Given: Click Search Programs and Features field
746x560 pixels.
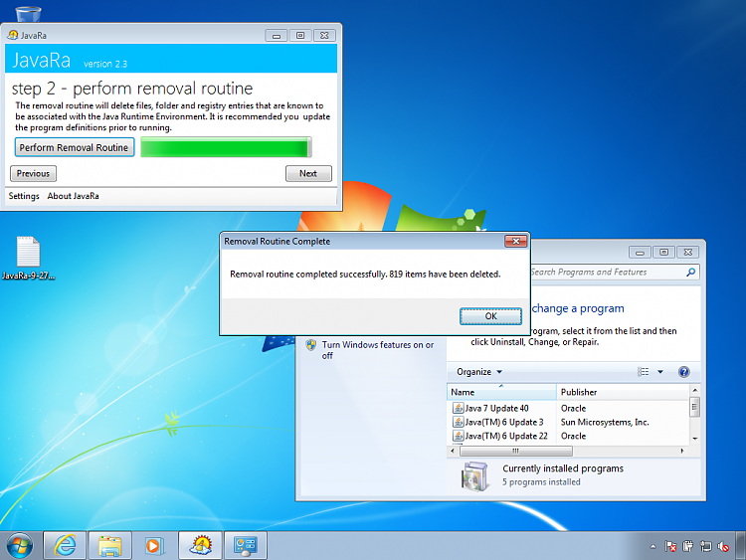Looking at the screenshot, I should (609, 273).
